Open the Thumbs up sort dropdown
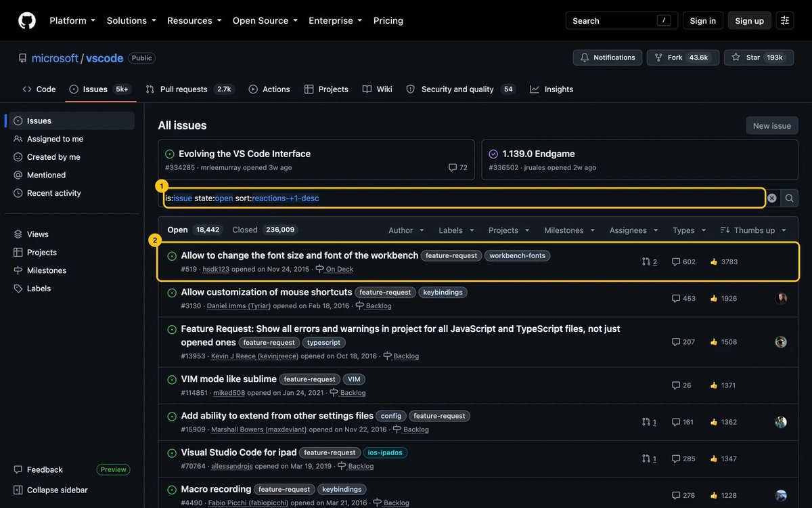 (x=754, y=230)
